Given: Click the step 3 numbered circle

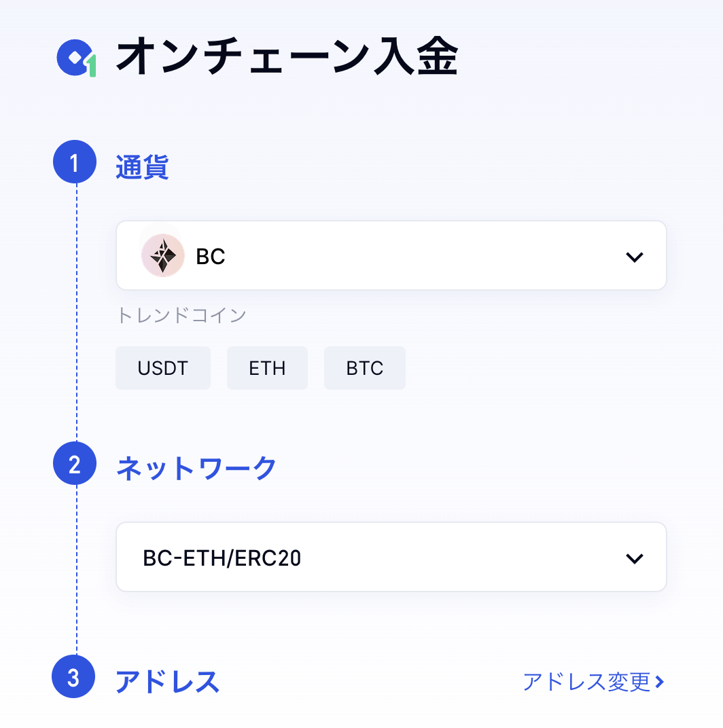Looking at the screenshot, I should (73, 677).
